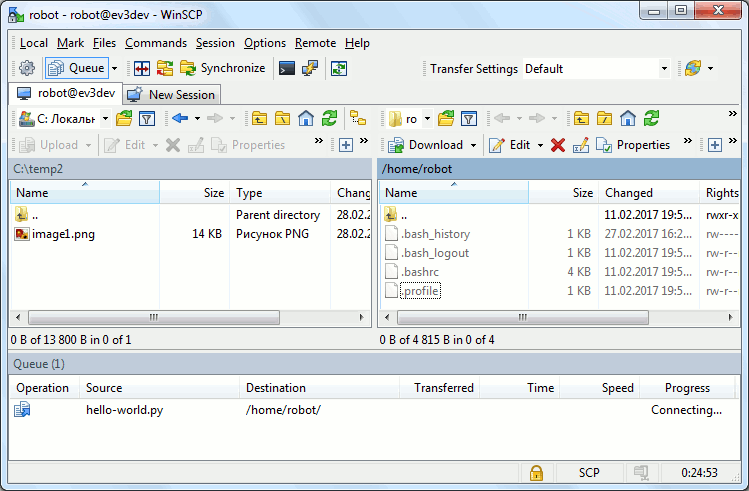Click the remote panel plus select icon

click(715, 145)
